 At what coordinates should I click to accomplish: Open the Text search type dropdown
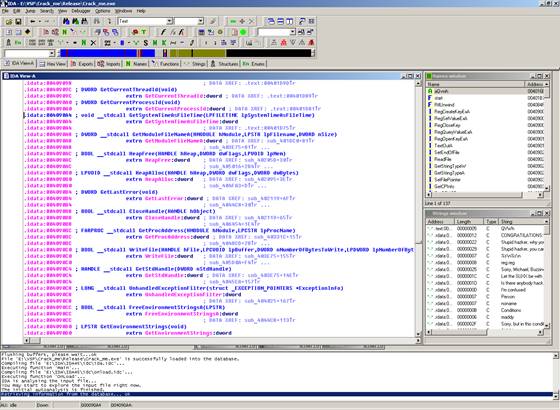click(170, 21)
